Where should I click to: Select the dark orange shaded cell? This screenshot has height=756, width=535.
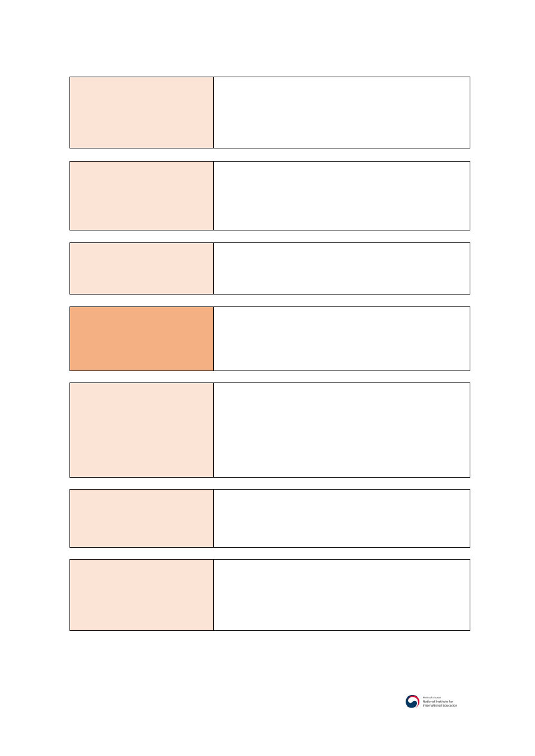point(141,339)
